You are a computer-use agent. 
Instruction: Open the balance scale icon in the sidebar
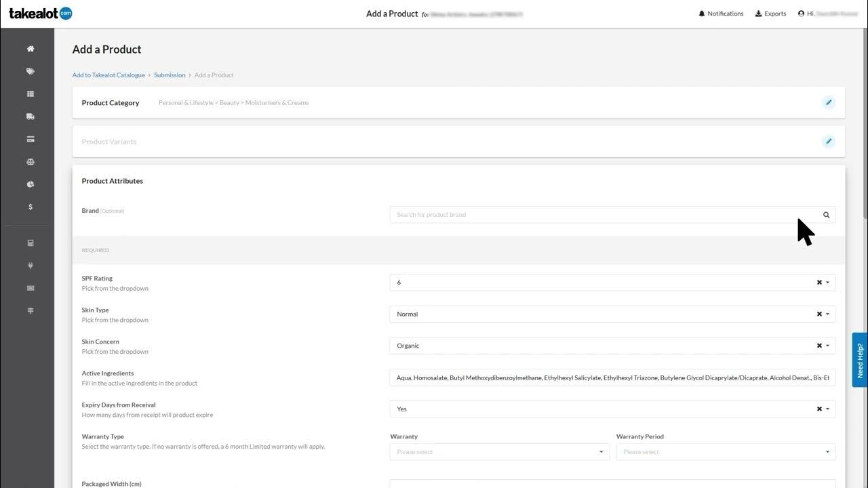click(x=31, y=162)
